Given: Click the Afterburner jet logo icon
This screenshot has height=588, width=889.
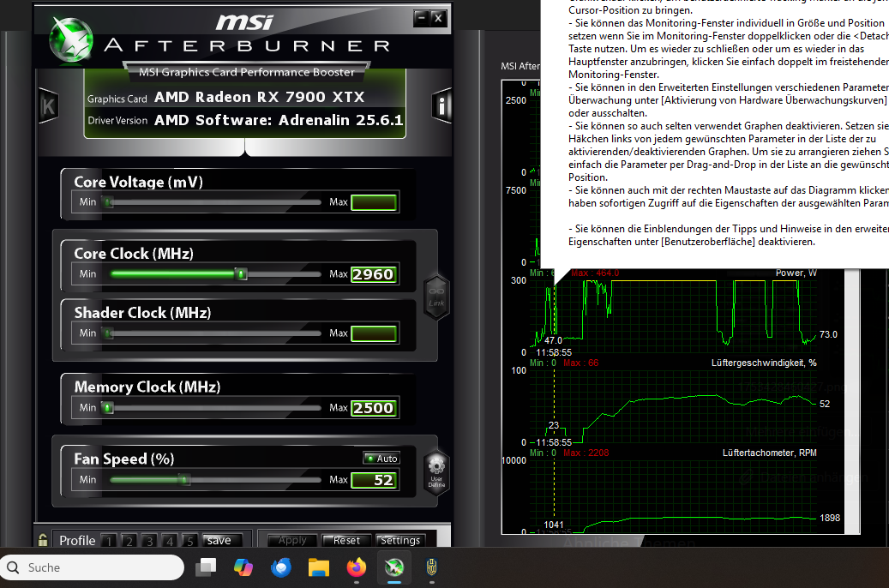Looking at the screenshot, I should [71, 39].
